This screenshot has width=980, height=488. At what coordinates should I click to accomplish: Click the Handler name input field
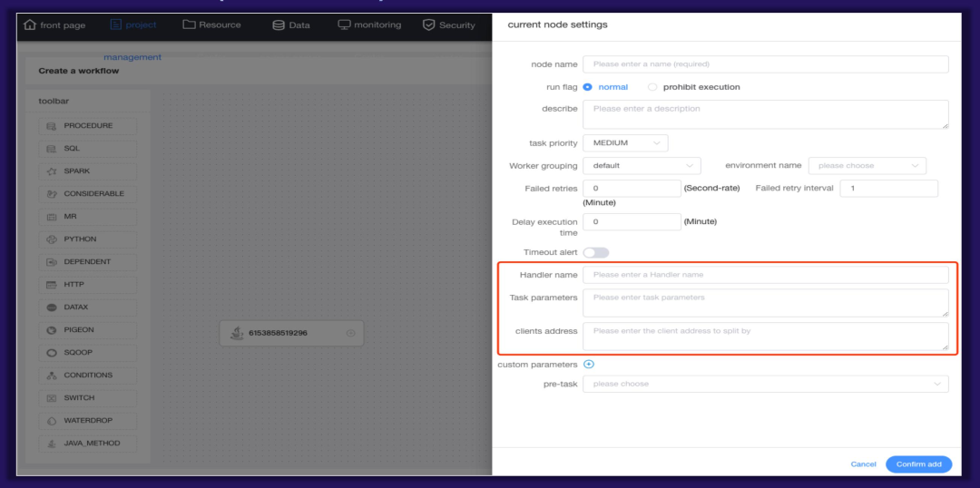tap(765, 274)
